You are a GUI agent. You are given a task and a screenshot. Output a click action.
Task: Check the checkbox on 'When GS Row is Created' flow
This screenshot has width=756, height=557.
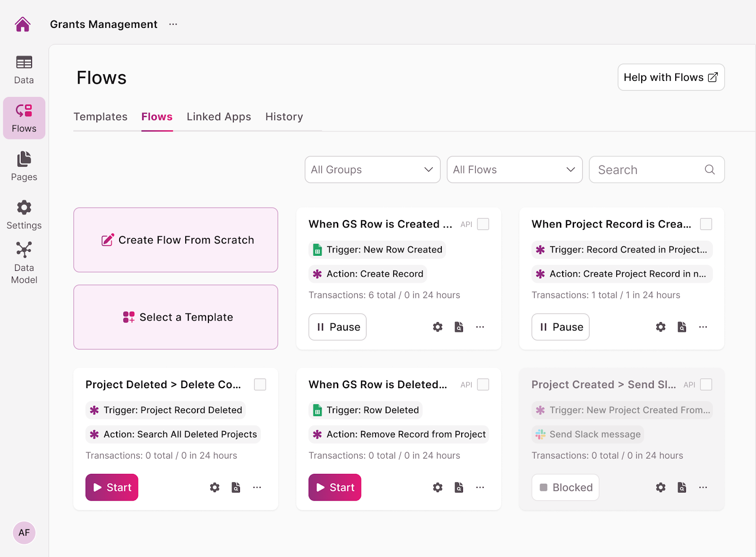tap(483, 224)
